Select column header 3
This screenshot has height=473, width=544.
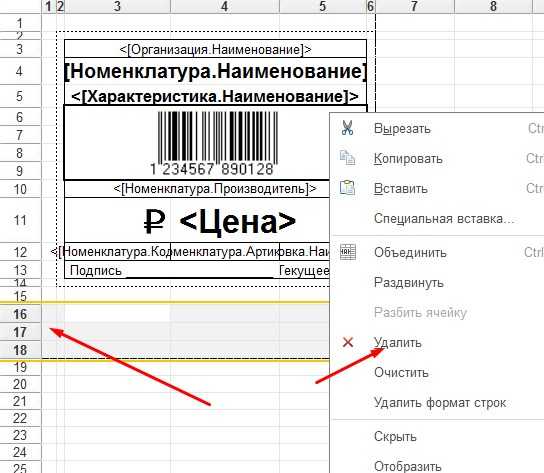point(117,6)
